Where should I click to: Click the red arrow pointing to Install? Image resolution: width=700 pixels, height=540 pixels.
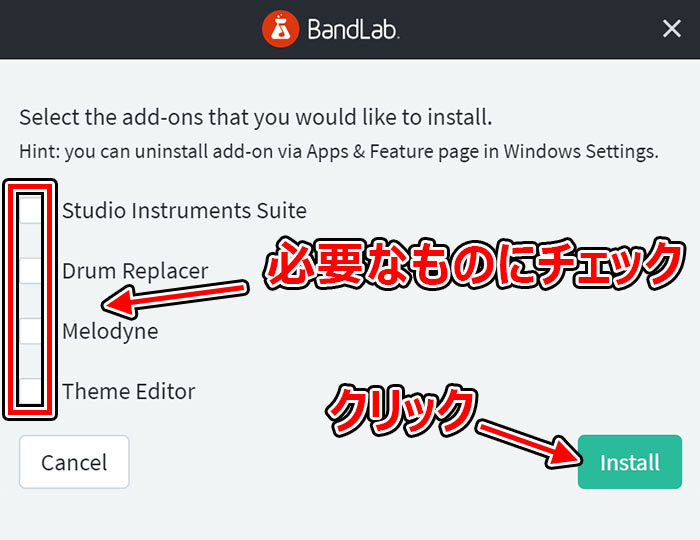(529, 444)
